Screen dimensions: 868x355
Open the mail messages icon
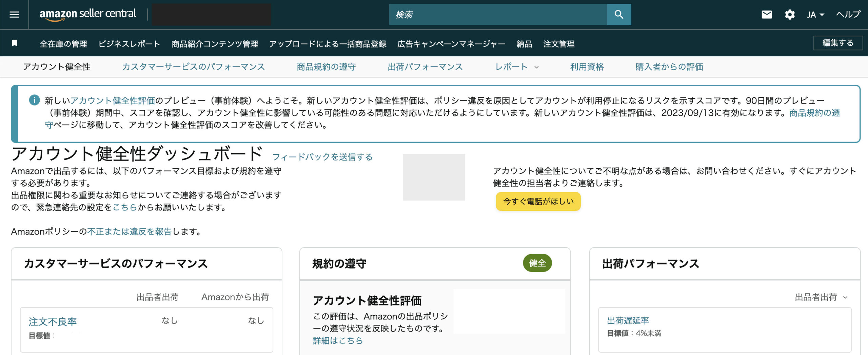[x=767, y=14]
